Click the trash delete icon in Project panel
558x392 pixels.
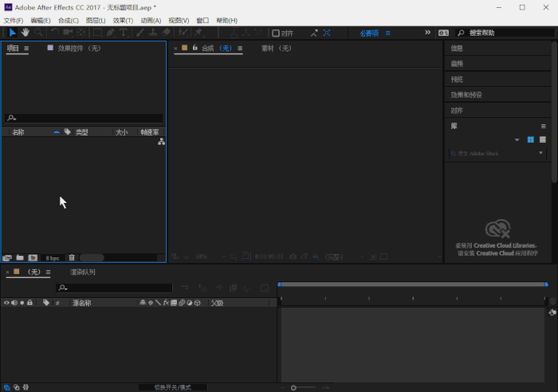(x=72, y=257)
